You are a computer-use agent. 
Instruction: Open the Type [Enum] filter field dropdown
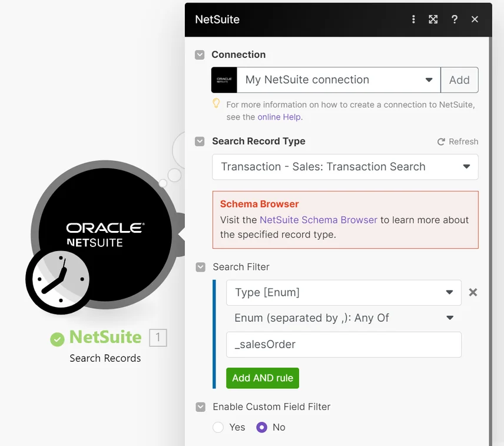344,293
